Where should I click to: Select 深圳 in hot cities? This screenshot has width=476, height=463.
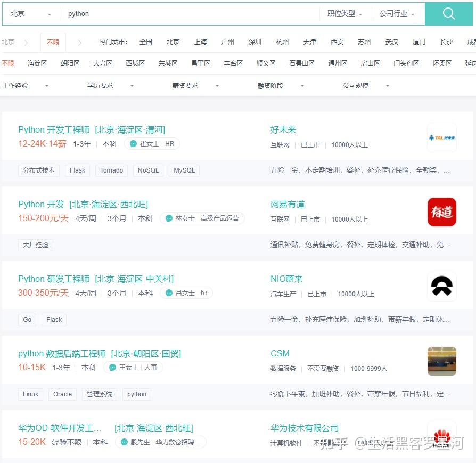click(x=255, y=42)
